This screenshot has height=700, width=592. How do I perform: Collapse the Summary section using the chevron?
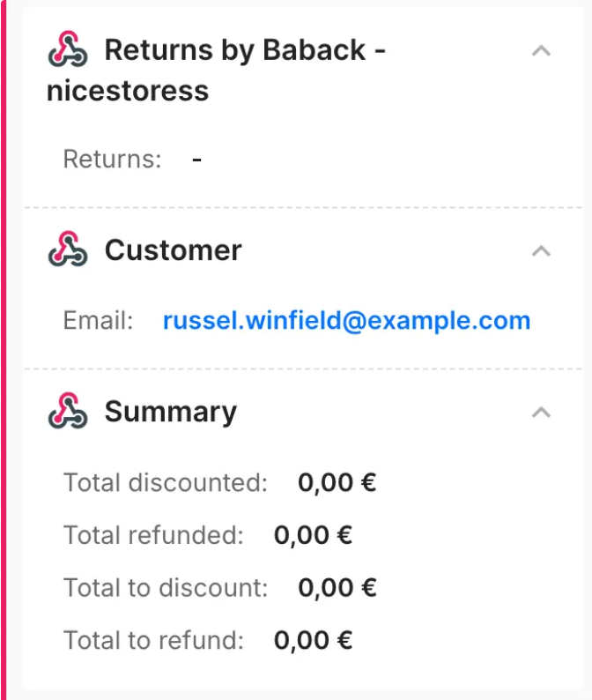pyautogui.click(x=542, y=412)
